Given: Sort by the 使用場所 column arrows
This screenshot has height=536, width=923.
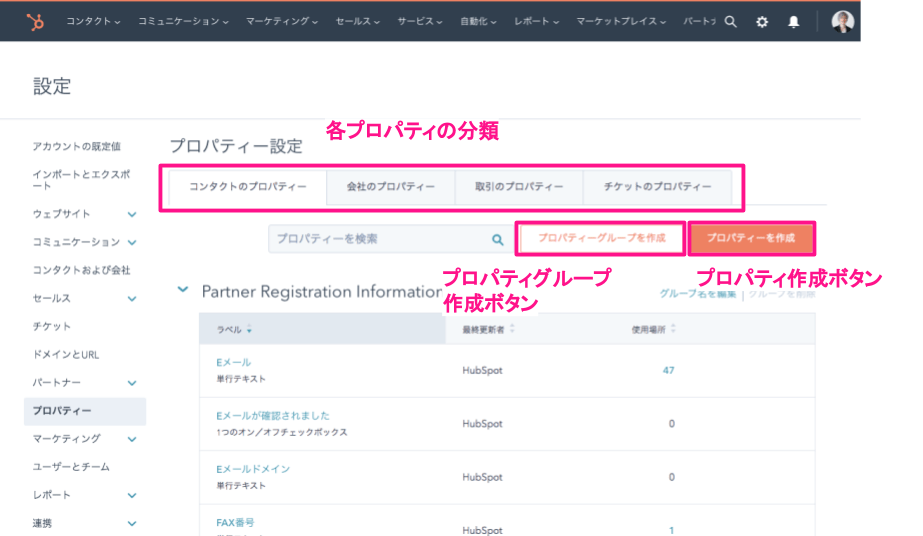Looking at the screenshot, I should 673,329.
